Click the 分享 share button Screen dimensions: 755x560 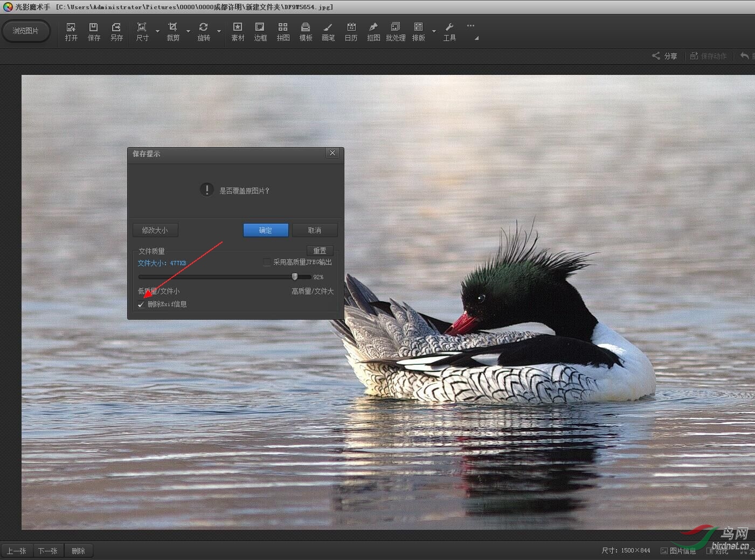pyautogui.click(x=664, y=56)
